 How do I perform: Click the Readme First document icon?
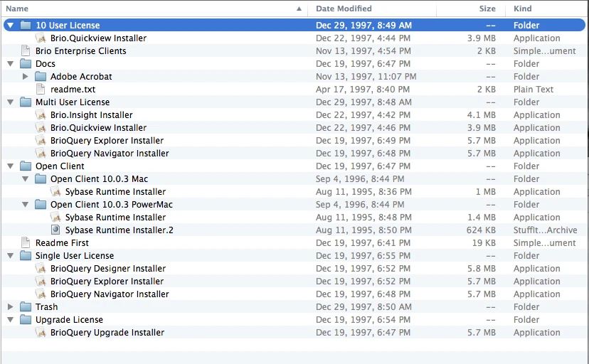(x=26, y=243)
